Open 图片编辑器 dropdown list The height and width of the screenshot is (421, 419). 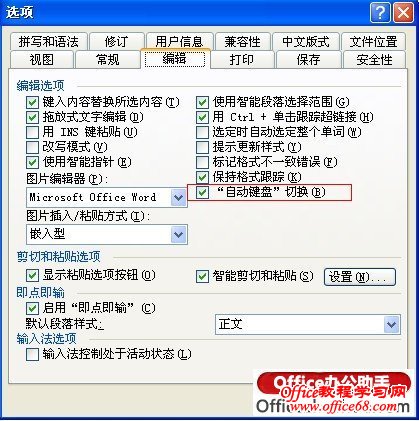tap(179, 198)
